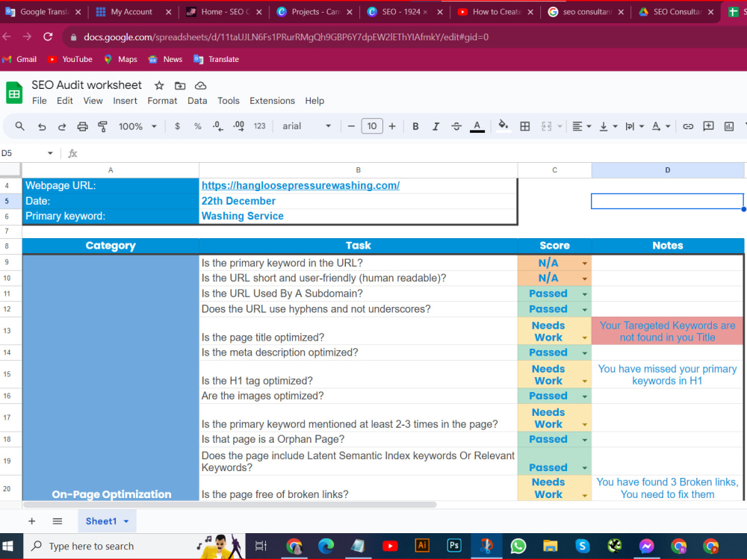The width and height of the screenshot is (747, 560).
Task: Open font family arial dropdown
Action: pos(306,126)
